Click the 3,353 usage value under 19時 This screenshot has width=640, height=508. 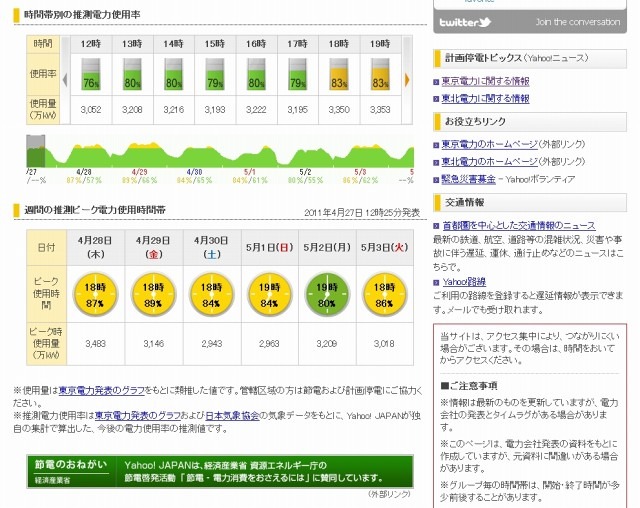(x=380, y=110)
